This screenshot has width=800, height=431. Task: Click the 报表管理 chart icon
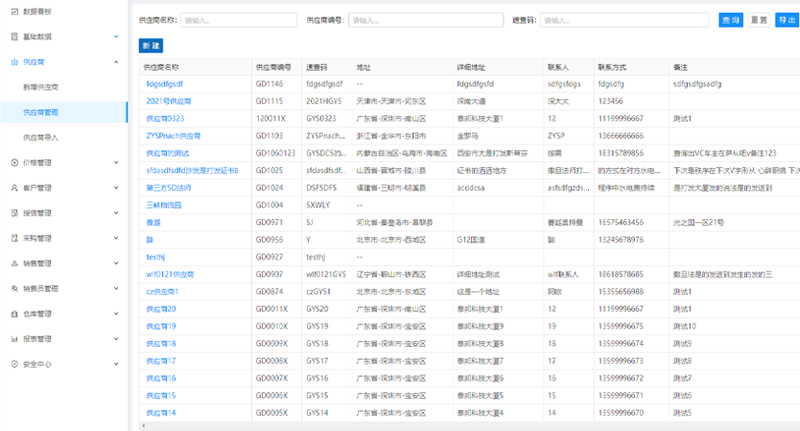coord(14,339)
